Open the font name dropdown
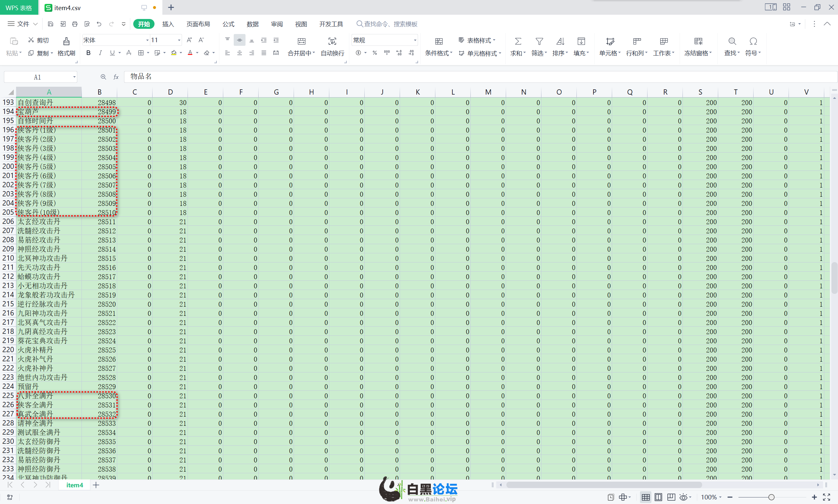This screenshot has height=504, width=838. click(147, 40)
